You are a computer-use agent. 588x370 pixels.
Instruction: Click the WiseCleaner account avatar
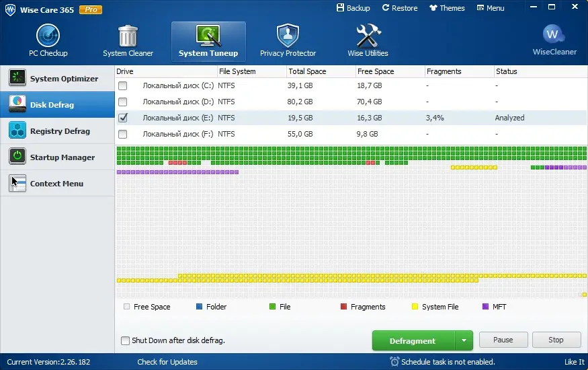[x=554, y=35]
